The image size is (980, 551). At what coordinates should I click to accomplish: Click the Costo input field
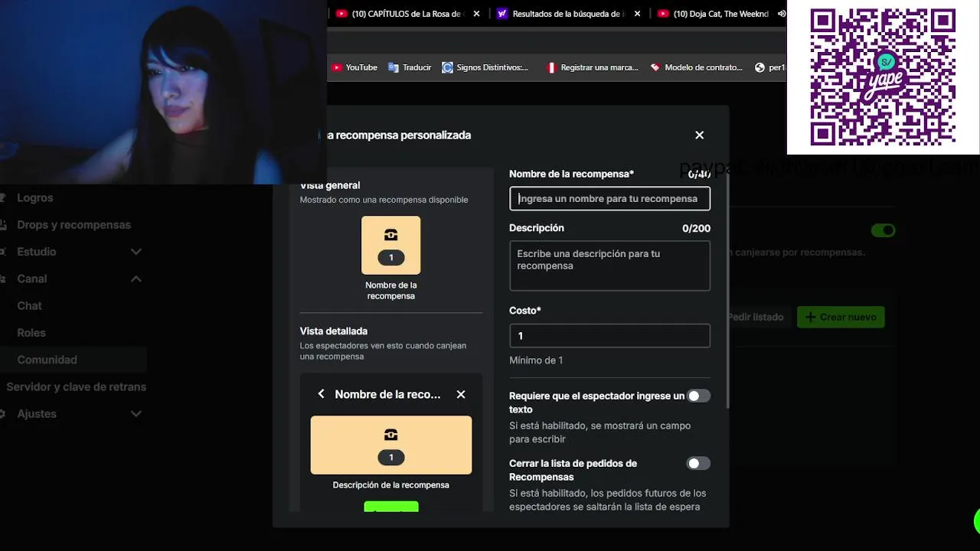pos(609,335)
